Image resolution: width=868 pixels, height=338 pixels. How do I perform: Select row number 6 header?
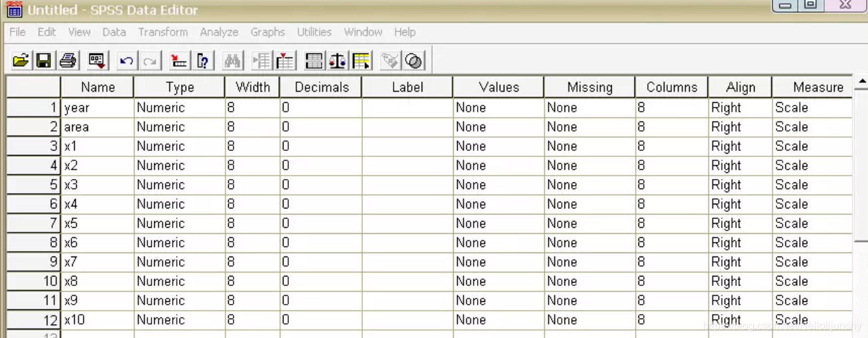[x=33, y=204]
